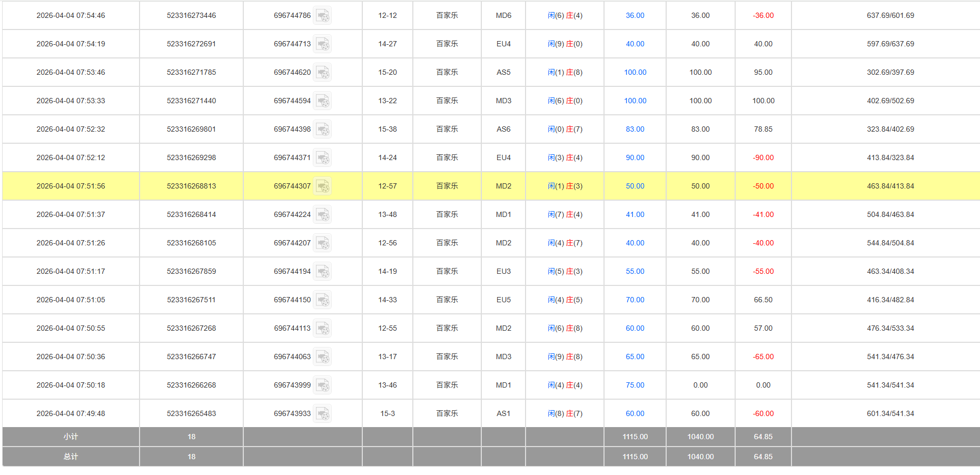Click order number 523316273446 cell

191,16
